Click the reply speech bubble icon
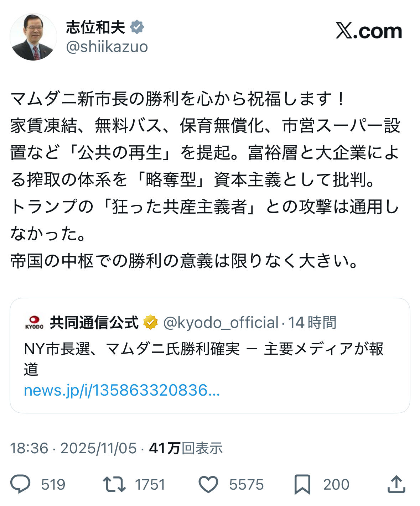 coord(20,484)
